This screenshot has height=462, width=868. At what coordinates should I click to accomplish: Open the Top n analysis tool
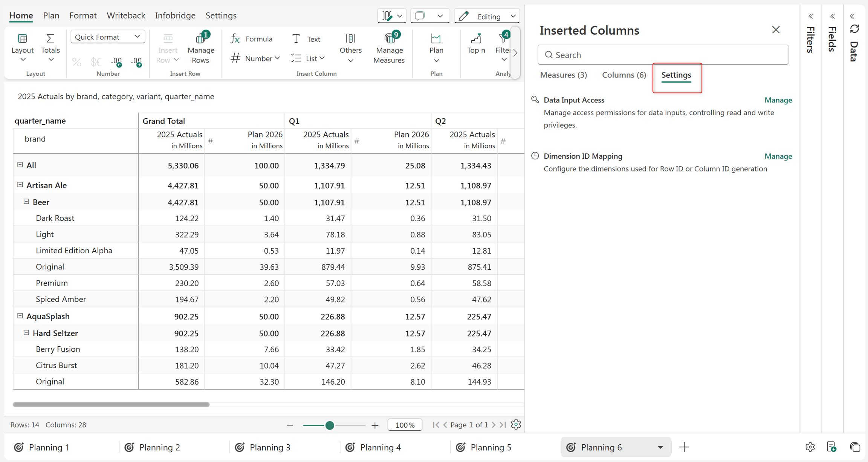tap(476, 44)
